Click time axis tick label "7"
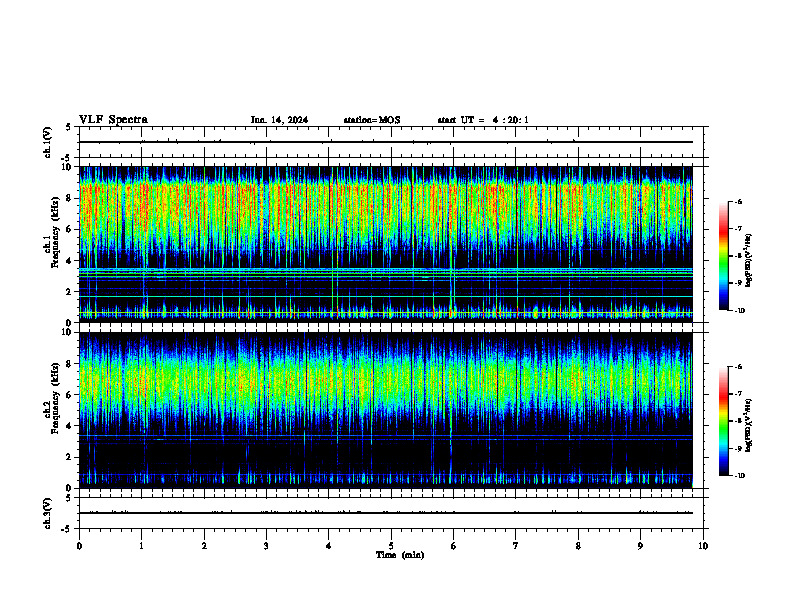The height and width of the screenshot is (612, 792). coord(516,546)
